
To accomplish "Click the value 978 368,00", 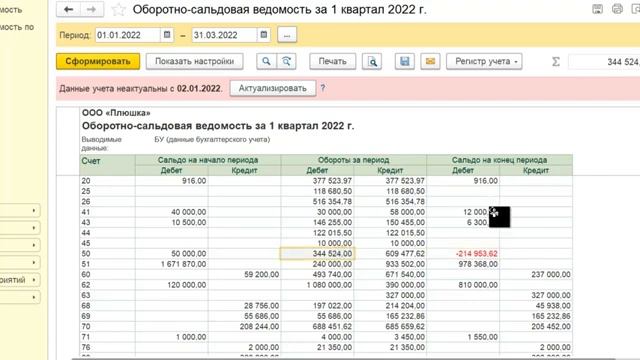I will coord(478,264).
